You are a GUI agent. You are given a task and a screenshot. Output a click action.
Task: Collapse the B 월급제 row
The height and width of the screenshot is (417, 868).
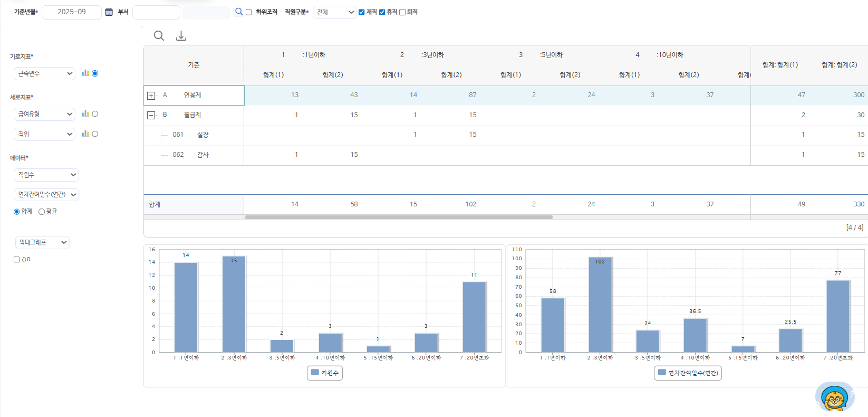(151, 115)
